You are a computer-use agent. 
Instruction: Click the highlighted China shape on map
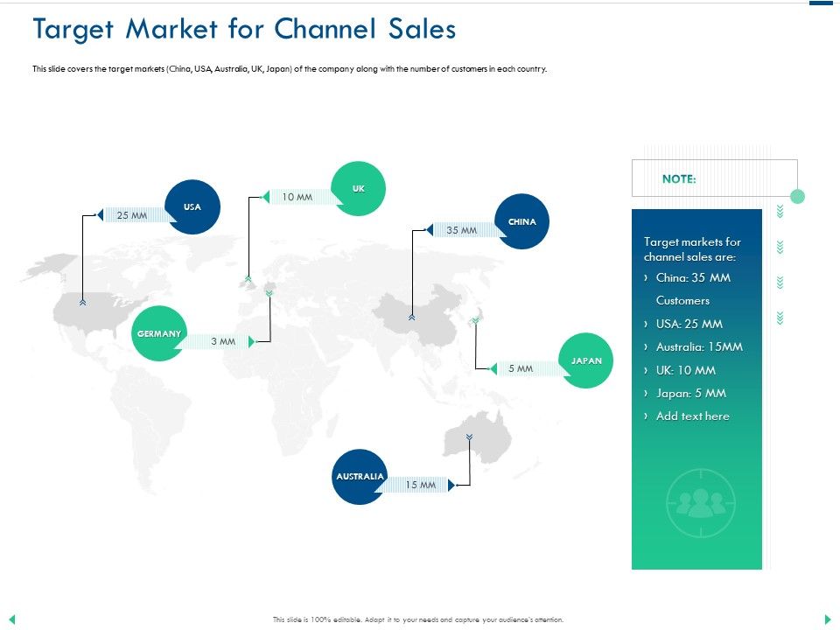coord(418,316)
